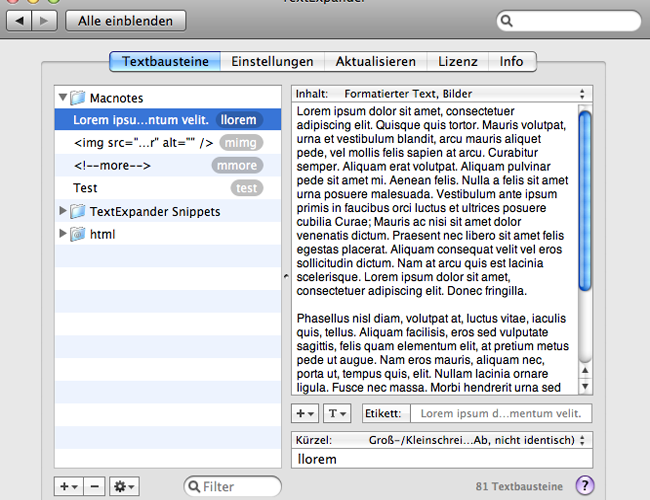This screenshot has height=500, width=650.
Task: Click the content scroll up arrow
Action: tap(585, 370)
